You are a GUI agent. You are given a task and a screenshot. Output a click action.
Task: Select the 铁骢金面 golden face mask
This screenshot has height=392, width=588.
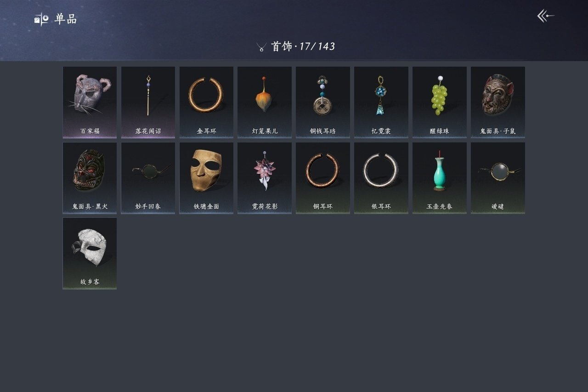[x=206, y=178]
